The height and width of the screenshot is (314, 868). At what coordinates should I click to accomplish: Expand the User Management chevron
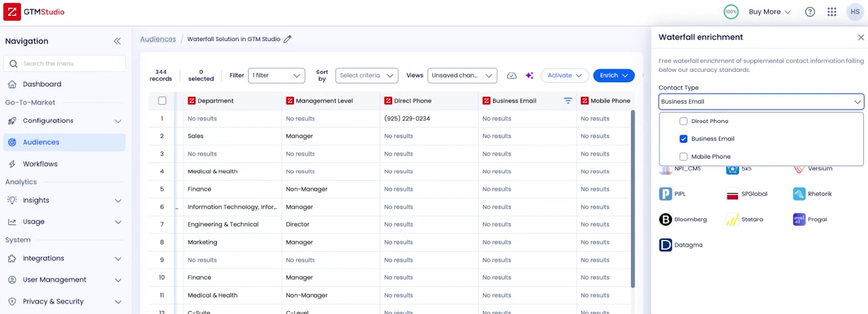click(x=118, y=280)
